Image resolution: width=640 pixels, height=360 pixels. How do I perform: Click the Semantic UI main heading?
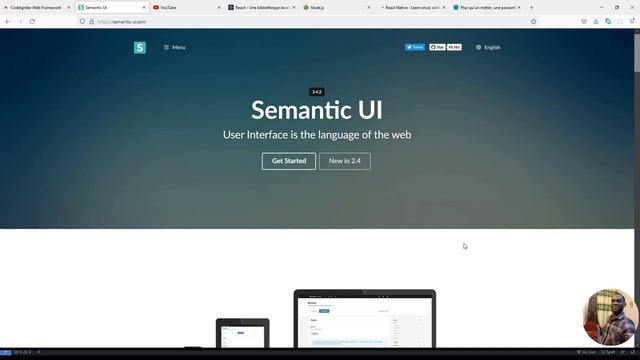pyautogui.click(x=317, y=110)
